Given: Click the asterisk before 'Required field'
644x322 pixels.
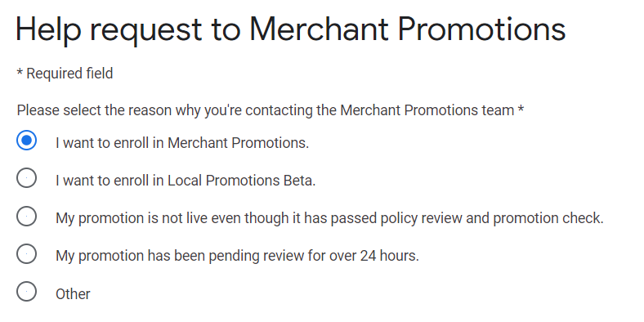Looking at the screenshot, I should (20, 73).
